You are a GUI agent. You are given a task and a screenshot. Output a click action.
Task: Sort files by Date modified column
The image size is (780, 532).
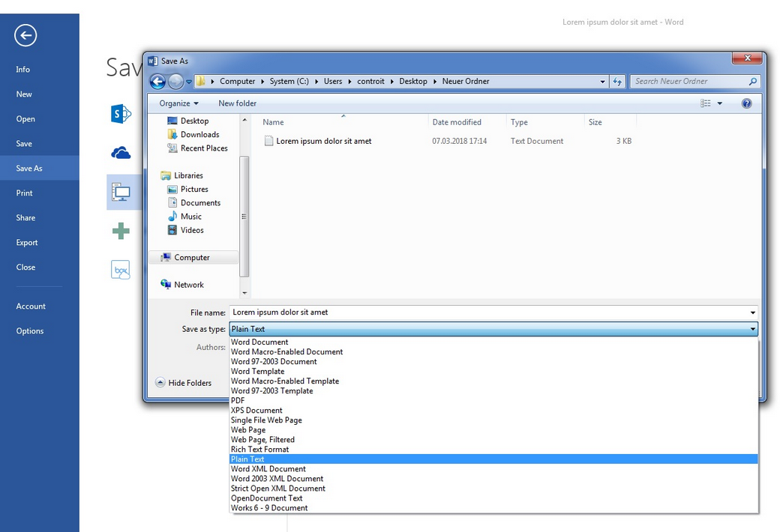[x=457, y=122]
